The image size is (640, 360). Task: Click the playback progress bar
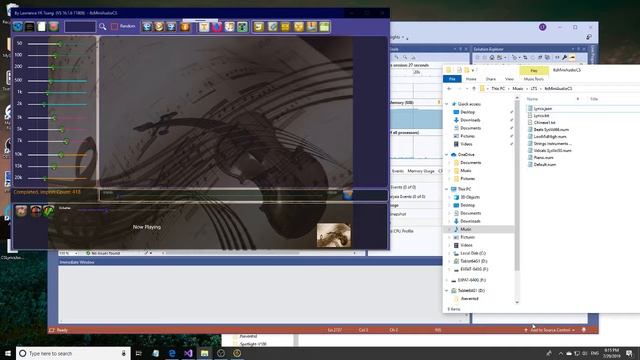(220, 196)
